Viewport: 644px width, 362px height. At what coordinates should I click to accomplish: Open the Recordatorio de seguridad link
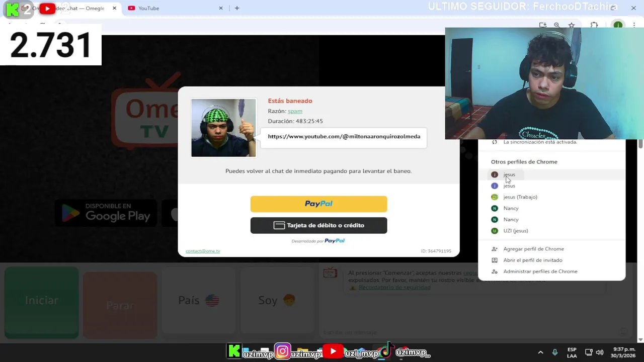click(x=394, y=287)
